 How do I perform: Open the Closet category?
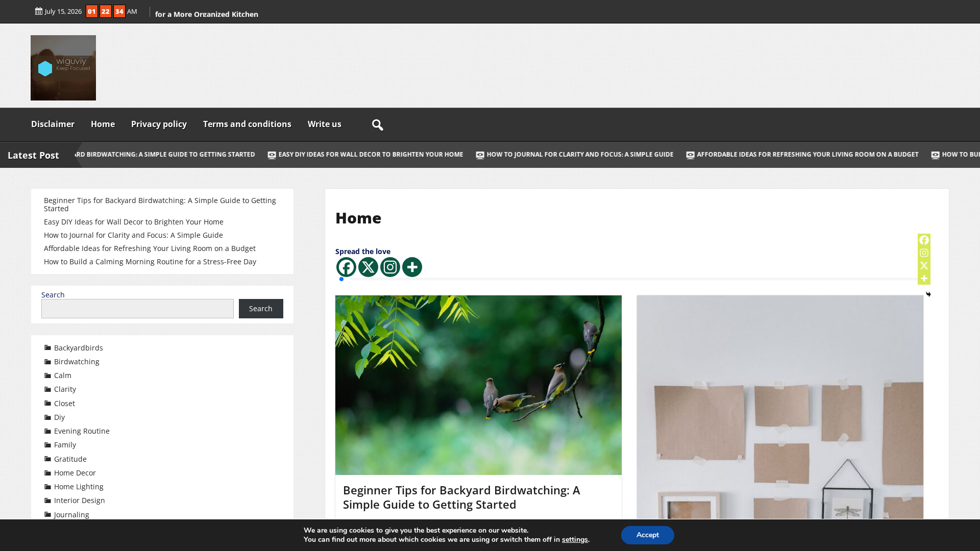tap(64, 404)
